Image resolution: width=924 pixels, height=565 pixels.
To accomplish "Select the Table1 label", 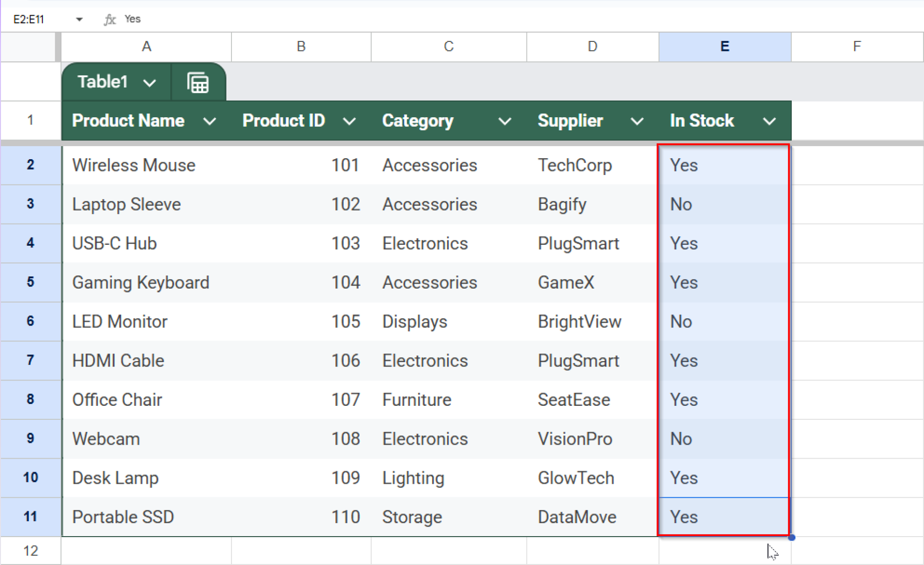I will coord(103,82).
